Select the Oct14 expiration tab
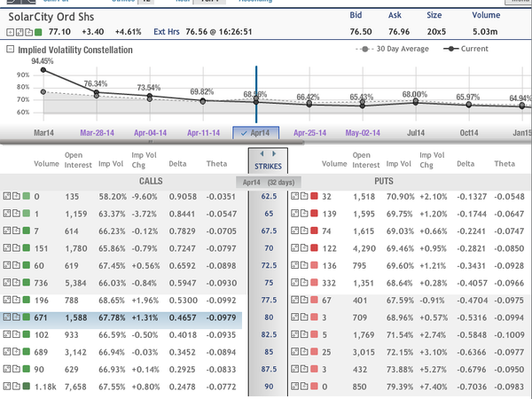The image size is (532, 399). (469, 133)
